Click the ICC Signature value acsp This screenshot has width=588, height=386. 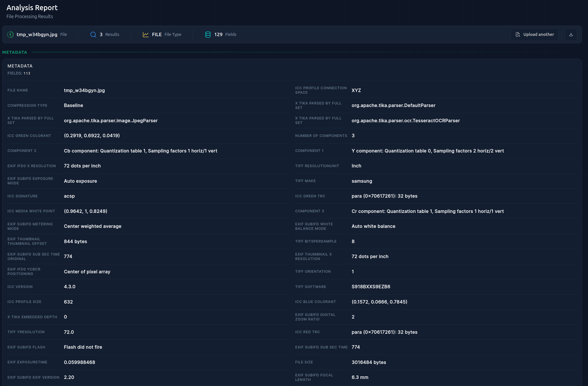(69, 196)
